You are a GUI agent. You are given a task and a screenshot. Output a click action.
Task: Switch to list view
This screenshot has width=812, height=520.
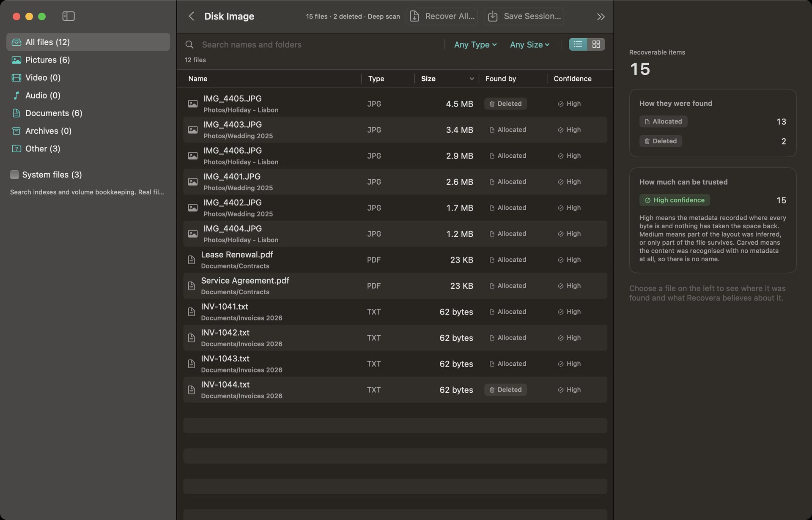(x=578, y=44)
